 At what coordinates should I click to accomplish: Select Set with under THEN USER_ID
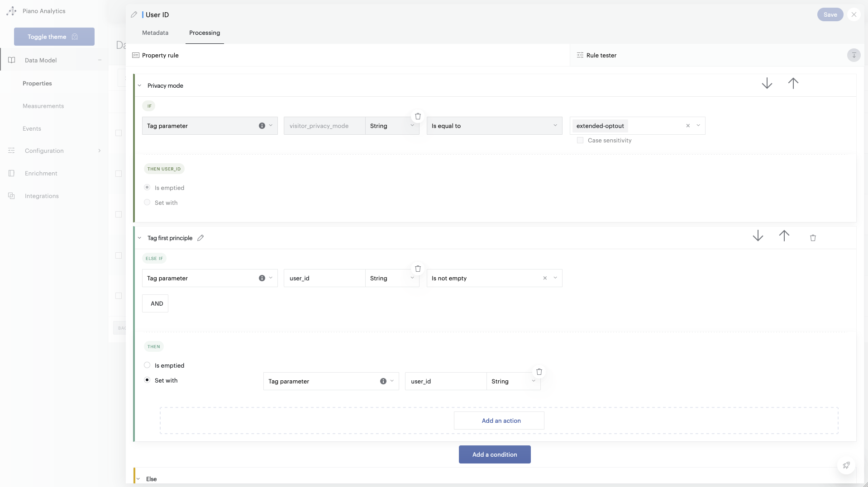tap(147, 203)
